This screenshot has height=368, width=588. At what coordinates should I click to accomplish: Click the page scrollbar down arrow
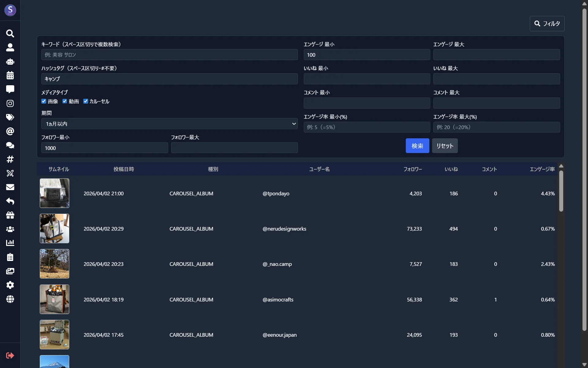coord(584,365)
